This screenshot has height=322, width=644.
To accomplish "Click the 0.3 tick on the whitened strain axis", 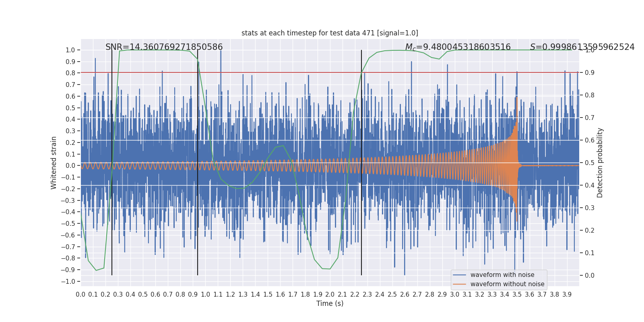I will click(x=70, y=131).
